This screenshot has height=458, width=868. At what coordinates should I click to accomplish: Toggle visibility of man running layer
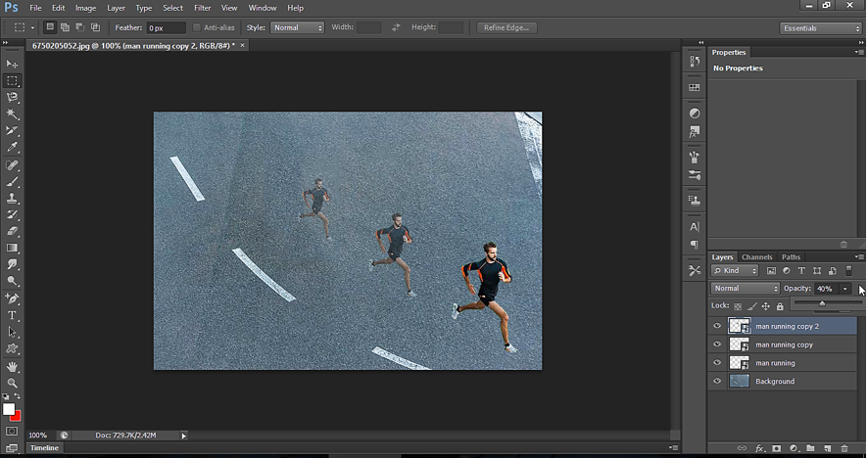[x=717, y=362]
